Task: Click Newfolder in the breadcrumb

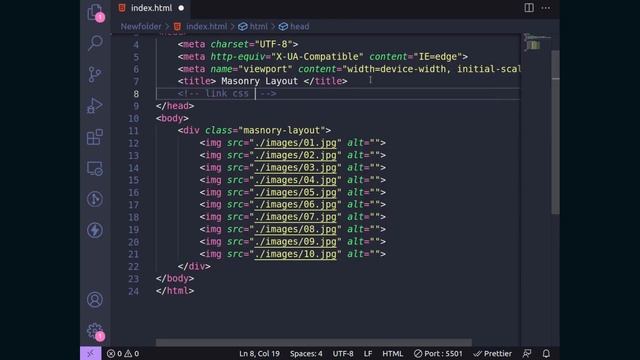Action: point(141,27)
